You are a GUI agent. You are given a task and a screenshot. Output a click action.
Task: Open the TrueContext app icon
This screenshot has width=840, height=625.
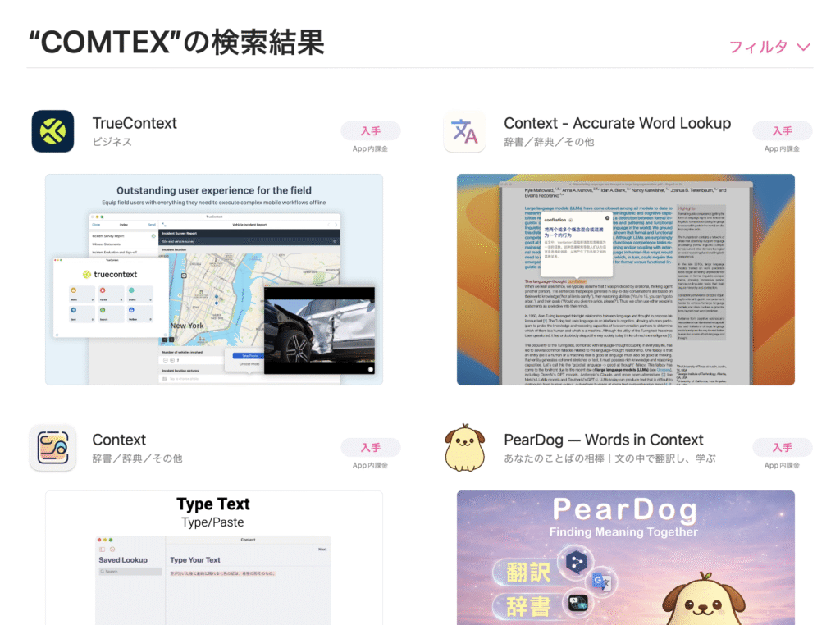52,131
